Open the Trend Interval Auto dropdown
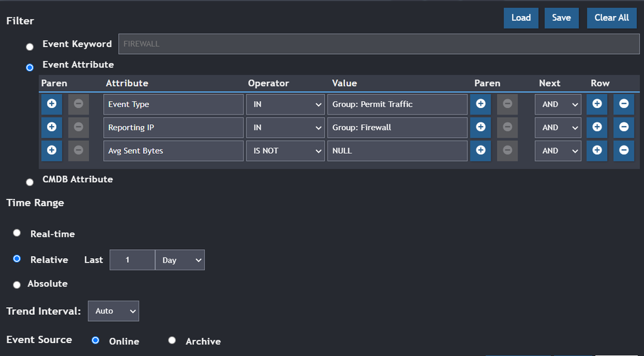 point(113,311)
